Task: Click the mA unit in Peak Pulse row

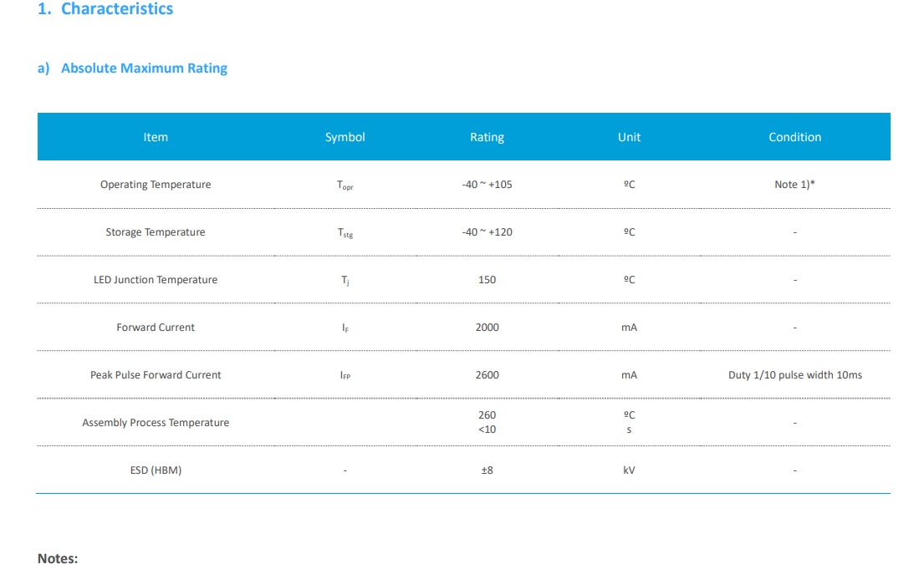Action: click(629, 375)
